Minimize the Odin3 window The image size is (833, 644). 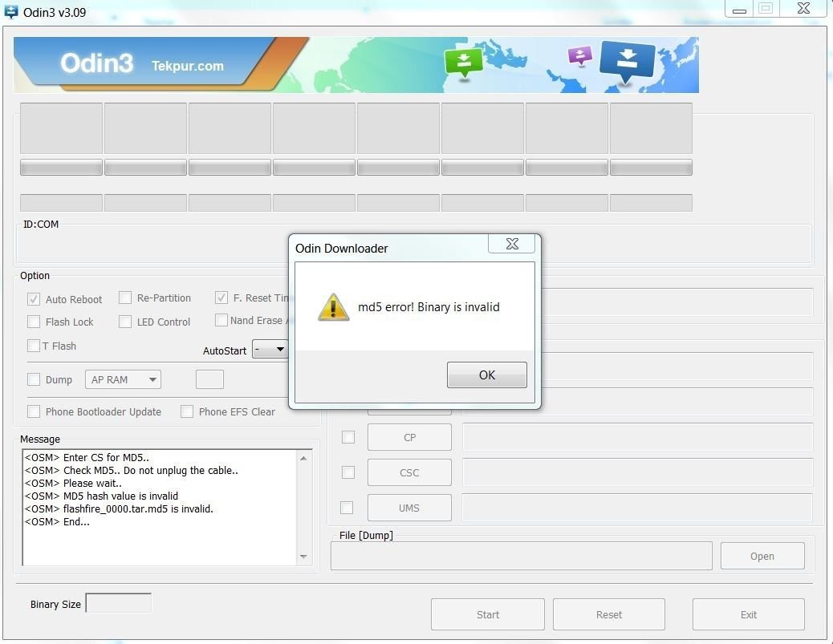pos(739,9)
